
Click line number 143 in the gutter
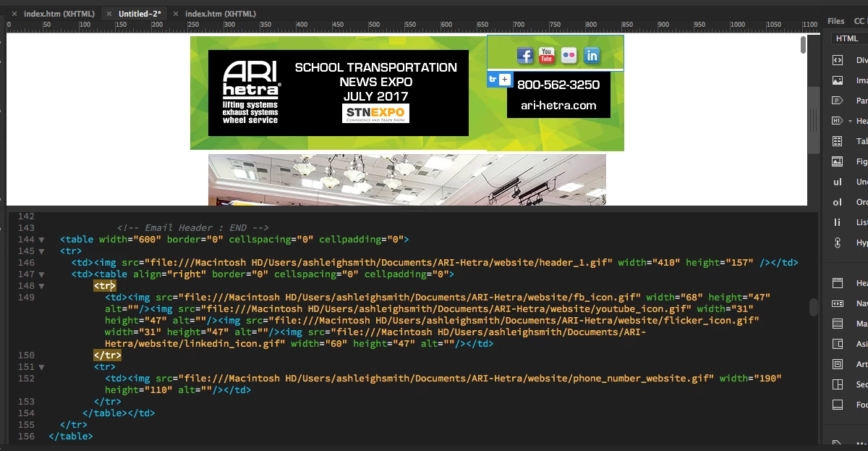point(26,228)
